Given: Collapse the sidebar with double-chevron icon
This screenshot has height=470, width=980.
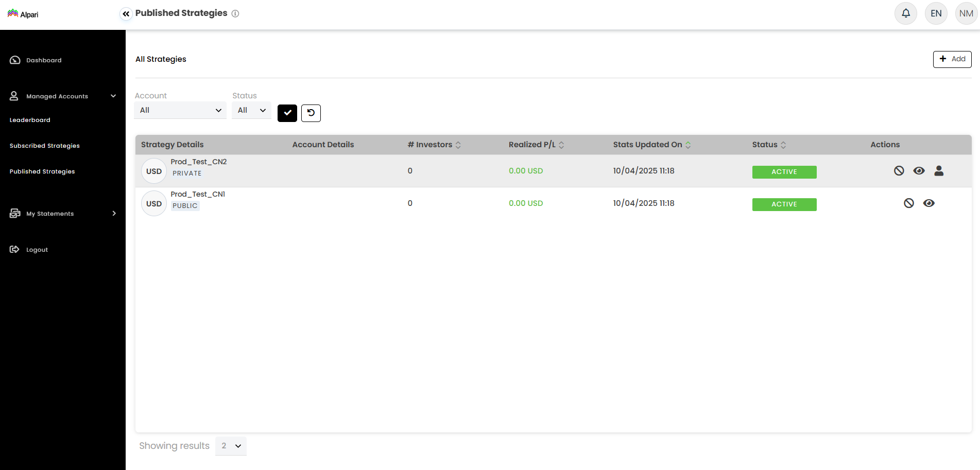Looking at the screenshot, I should pyautogui.click(x=126, y=14).
